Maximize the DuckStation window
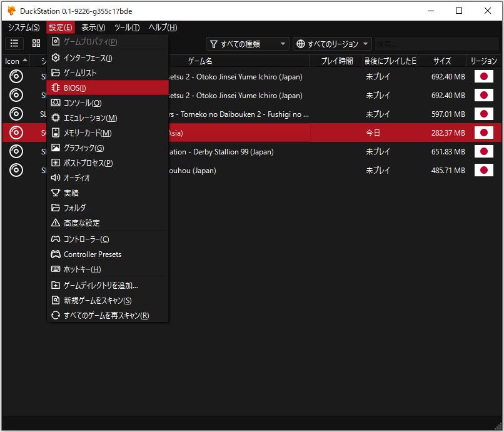 click(459, 11)
